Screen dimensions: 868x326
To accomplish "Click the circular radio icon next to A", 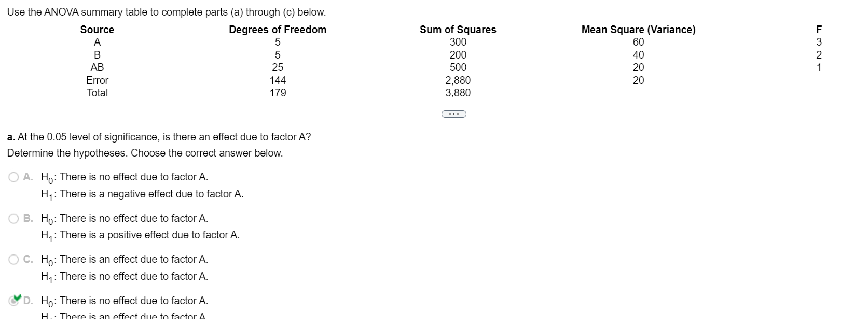I will [13, 177].
